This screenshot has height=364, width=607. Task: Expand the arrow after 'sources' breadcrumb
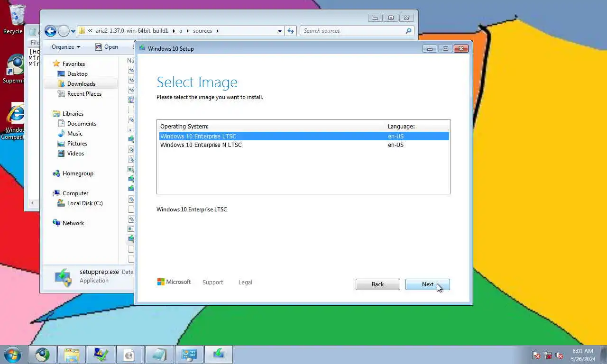(218, 31)
